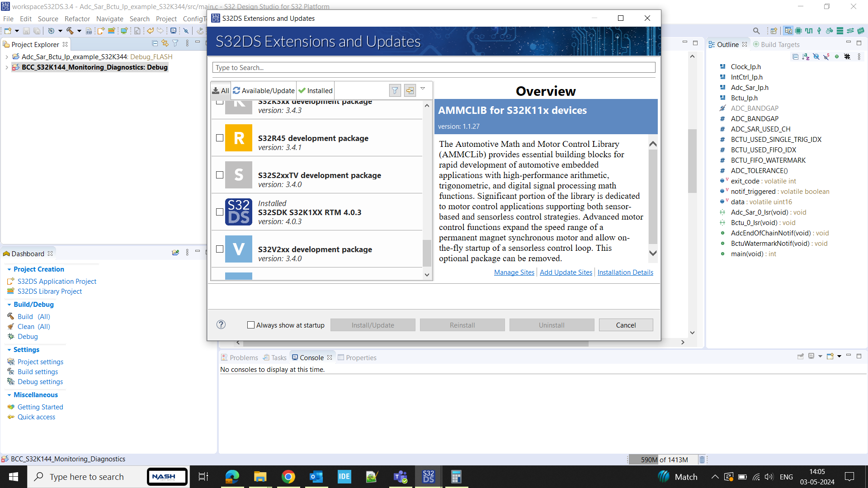Enable Link with Editor in Project Explorer
This screenshot has height=488, width=868.
click(165, 43)
